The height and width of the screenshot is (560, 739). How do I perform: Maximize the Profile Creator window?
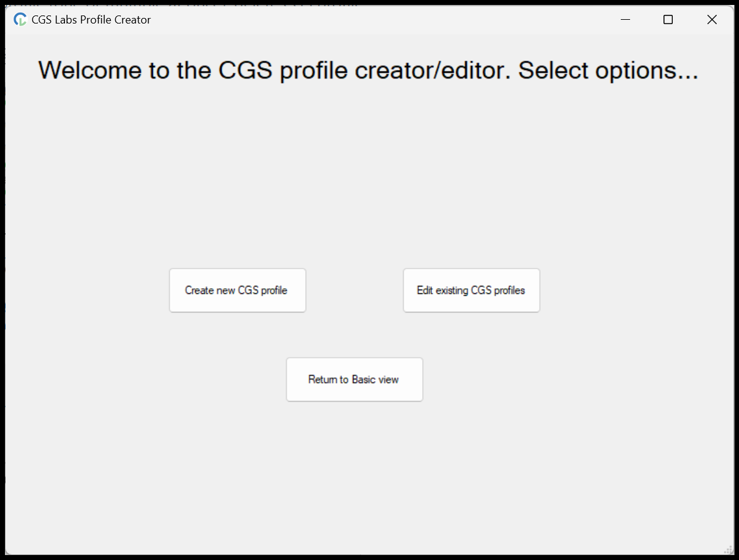[x=668, y=20]
